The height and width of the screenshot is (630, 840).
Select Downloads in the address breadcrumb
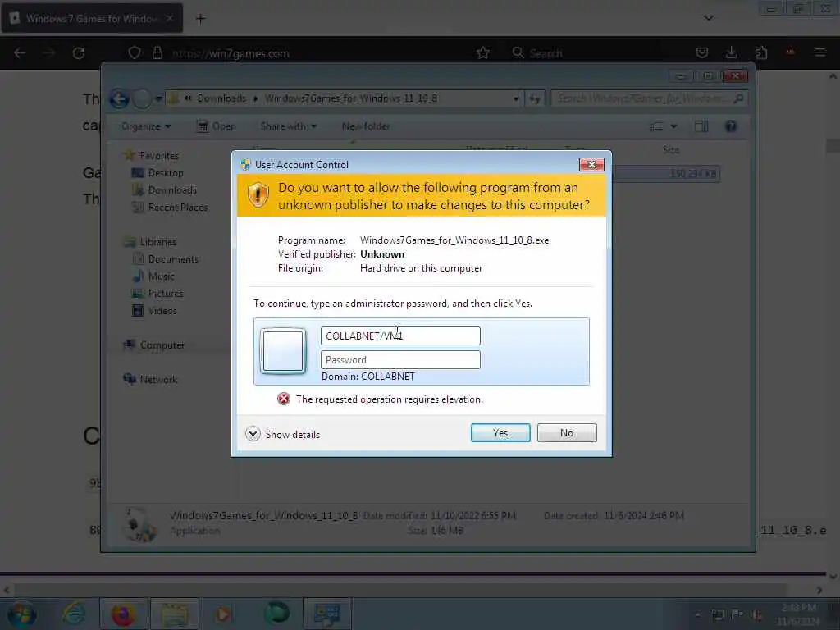pyautogui.click(x=221, y=98)
